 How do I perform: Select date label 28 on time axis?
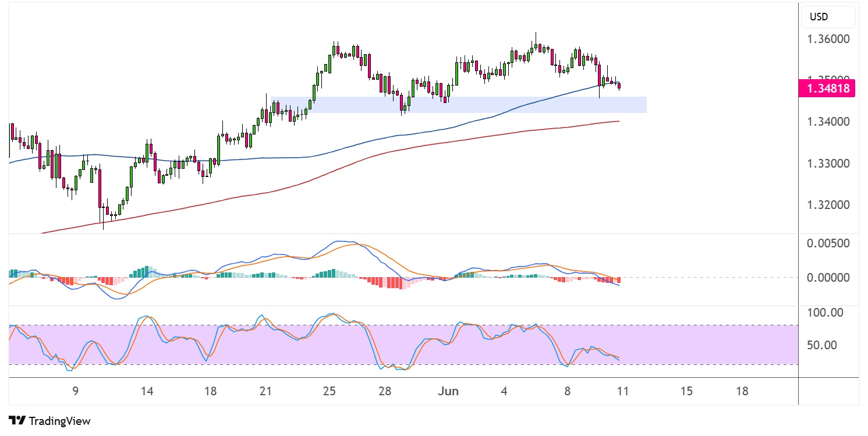385,391
